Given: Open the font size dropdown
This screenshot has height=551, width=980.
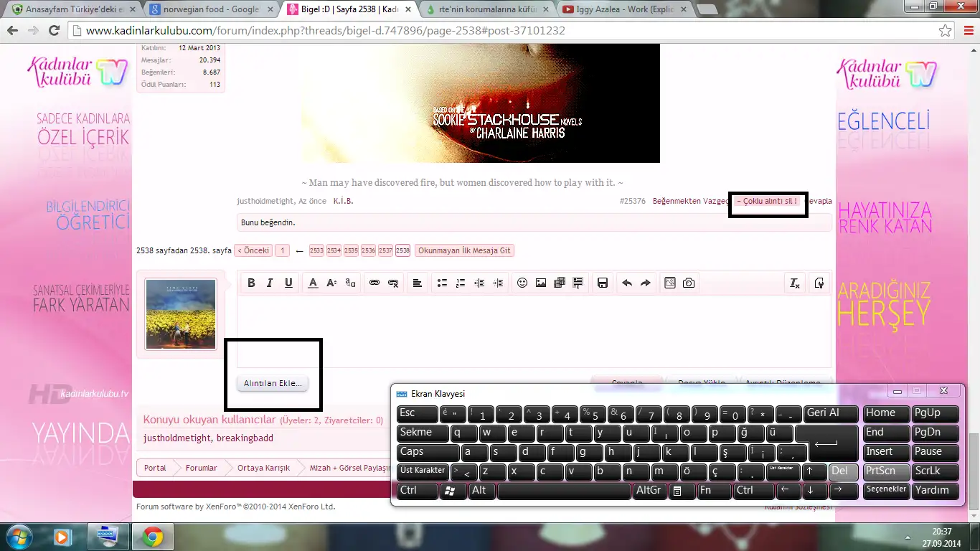Looking at the screenshot, I should pyautogui.click(x=331, y=283).
